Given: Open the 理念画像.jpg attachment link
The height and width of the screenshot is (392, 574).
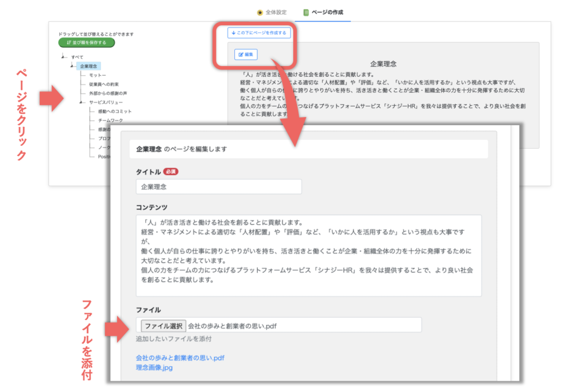Looking at the screenshot, I should tap(154, 368).
